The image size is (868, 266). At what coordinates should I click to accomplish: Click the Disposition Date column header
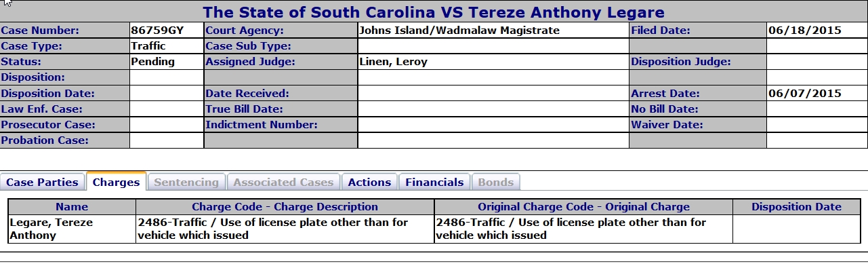click(796, 207)
